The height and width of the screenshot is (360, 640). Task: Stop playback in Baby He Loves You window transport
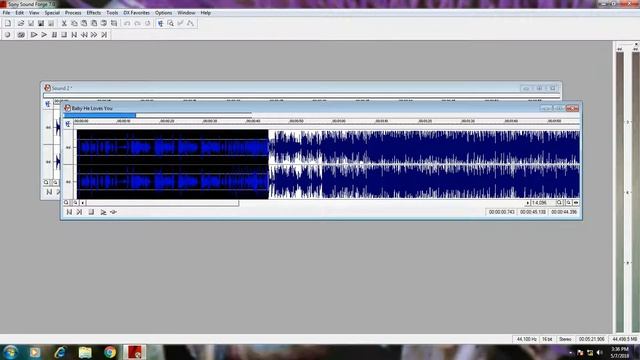tap(91, 212)
